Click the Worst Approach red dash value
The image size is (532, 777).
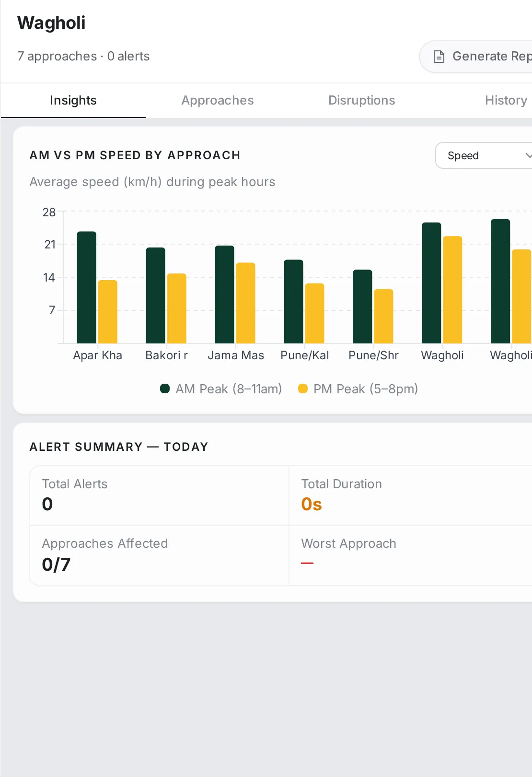(307, 563)
